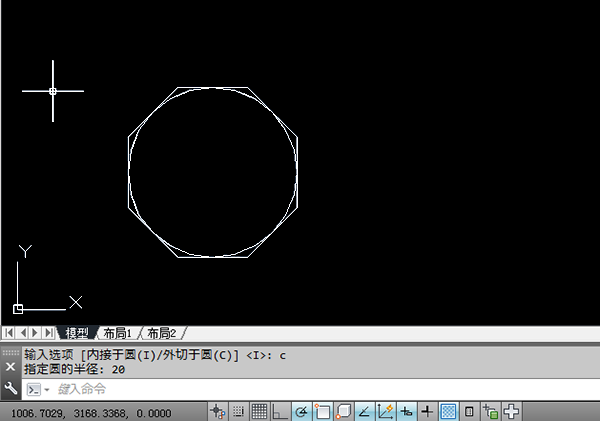Toggle Polar Tracking icon
Viewport: 600px width, 421px height.
pyautogui.click(x=302, y=412)
